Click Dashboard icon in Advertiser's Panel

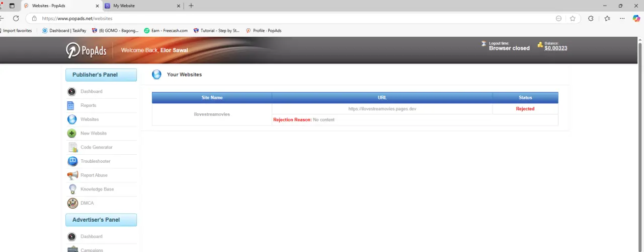[x=72, y=236]
